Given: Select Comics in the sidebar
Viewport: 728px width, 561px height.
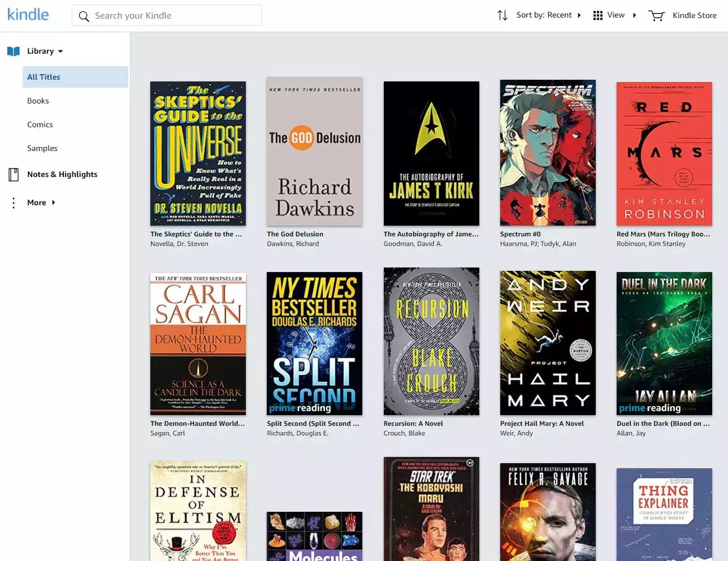Looking at the screenshot, I should pyautogui.click(x=40, y=124).
